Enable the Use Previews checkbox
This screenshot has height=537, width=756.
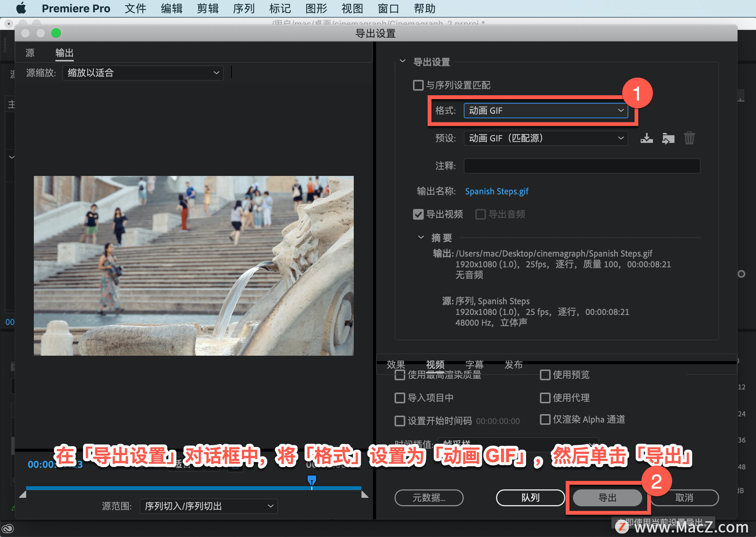tap(545, 375)
